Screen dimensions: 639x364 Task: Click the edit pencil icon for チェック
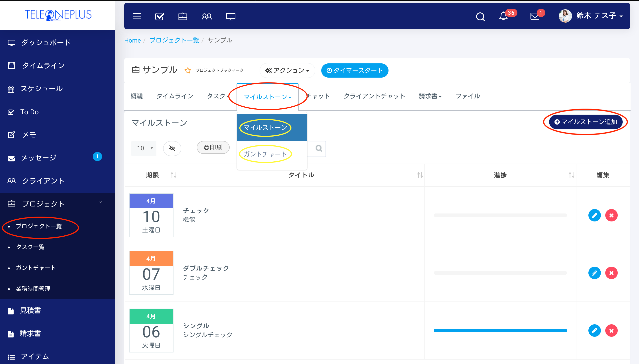594,215
